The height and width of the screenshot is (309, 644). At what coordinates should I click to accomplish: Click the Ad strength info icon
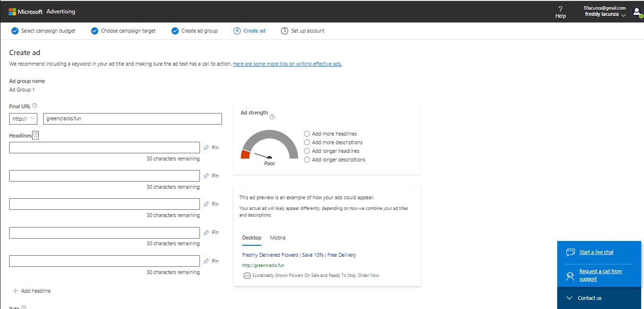pos(272,117)
